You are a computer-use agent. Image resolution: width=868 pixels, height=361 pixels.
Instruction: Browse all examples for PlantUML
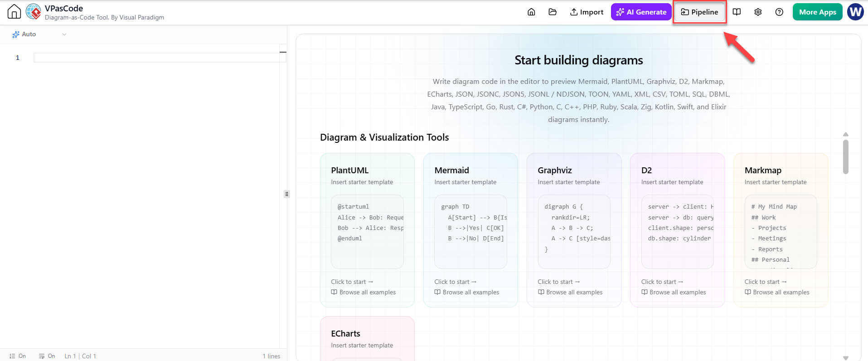tap(364, 293)
